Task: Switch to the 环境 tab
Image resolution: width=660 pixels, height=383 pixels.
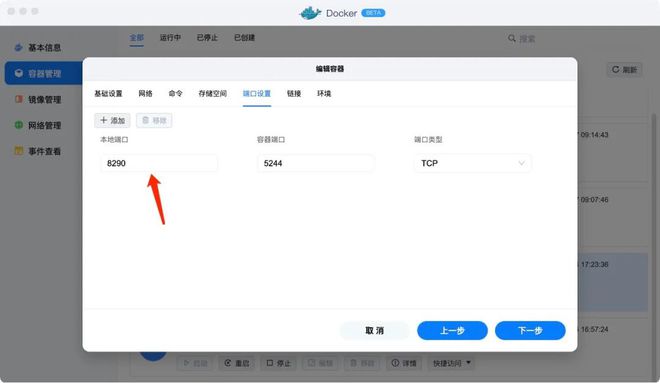Action: point(324,93)
